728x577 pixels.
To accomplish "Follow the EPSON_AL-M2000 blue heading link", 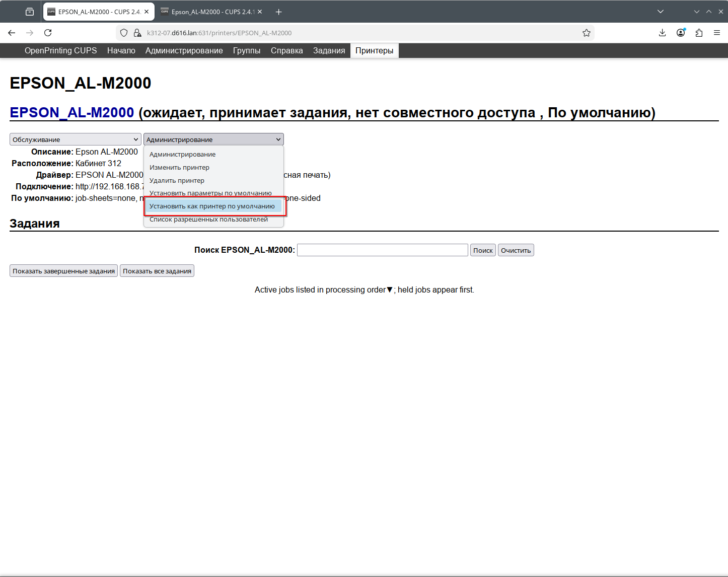I will pyautogui.click(x=72, y=112).
